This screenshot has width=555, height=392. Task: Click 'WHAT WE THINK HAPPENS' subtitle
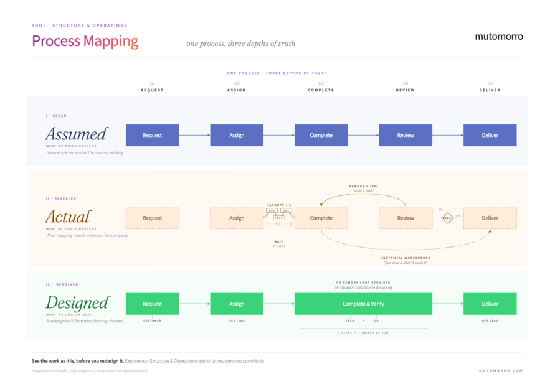(x=71, y=146)
